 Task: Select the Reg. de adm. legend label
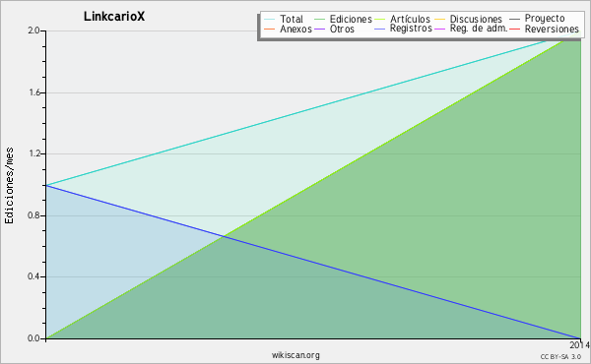click(479, 29)
